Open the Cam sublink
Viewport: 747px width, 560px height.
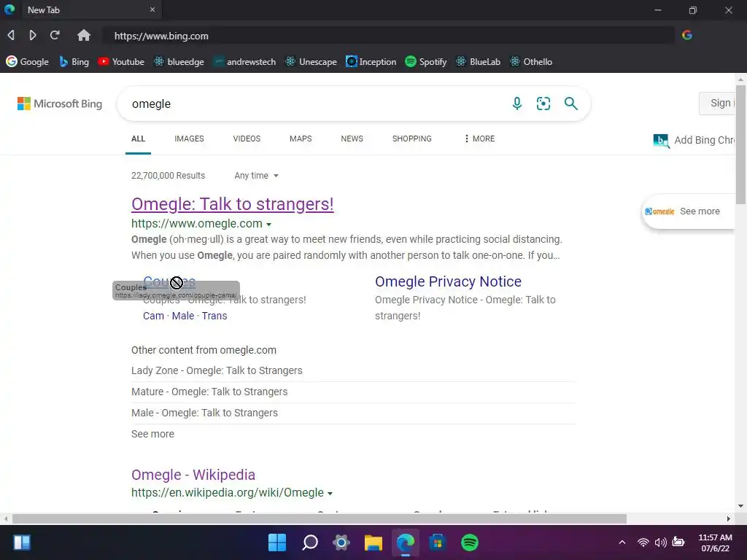pos(153,316)
